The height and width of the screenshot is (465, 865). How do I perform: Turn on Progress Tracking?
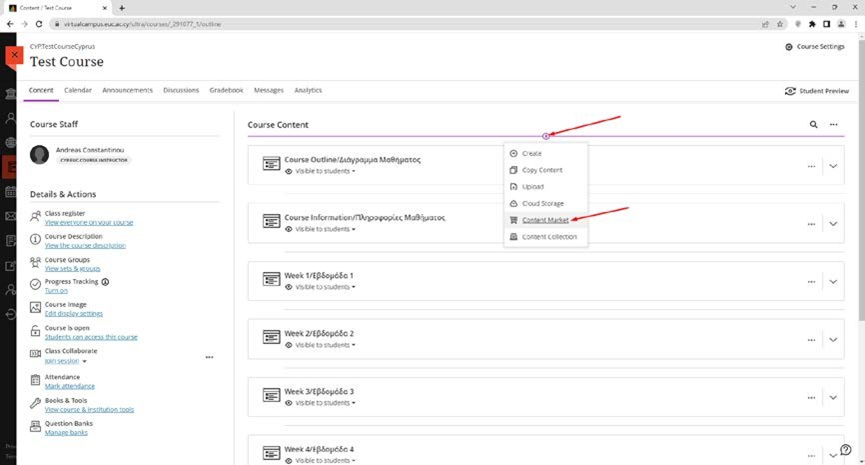(56, 291)
